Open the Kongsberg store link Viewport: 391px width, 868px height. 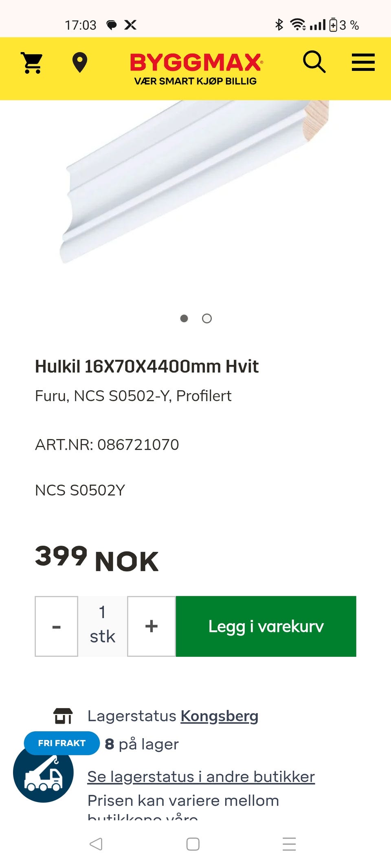220,716
